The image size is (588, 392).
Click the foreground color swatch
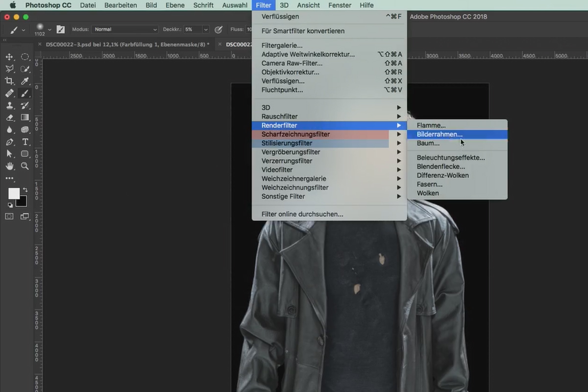(x=14, y=194)
